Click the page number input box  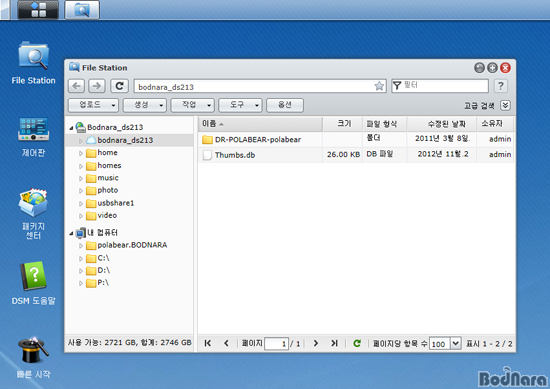(x=276, y=344)
